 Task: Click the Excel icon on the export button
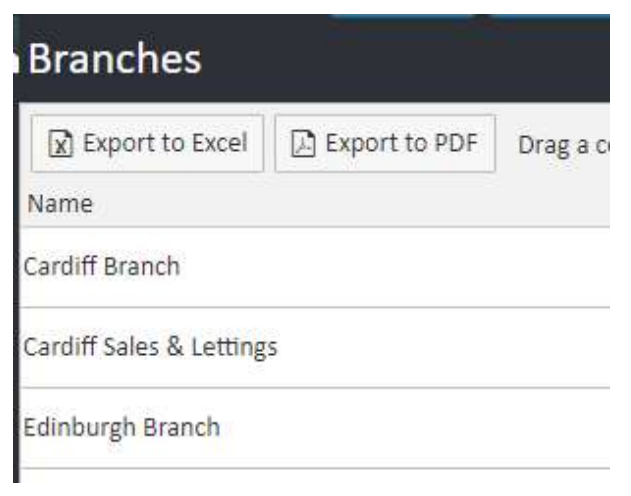pos(60,144)
